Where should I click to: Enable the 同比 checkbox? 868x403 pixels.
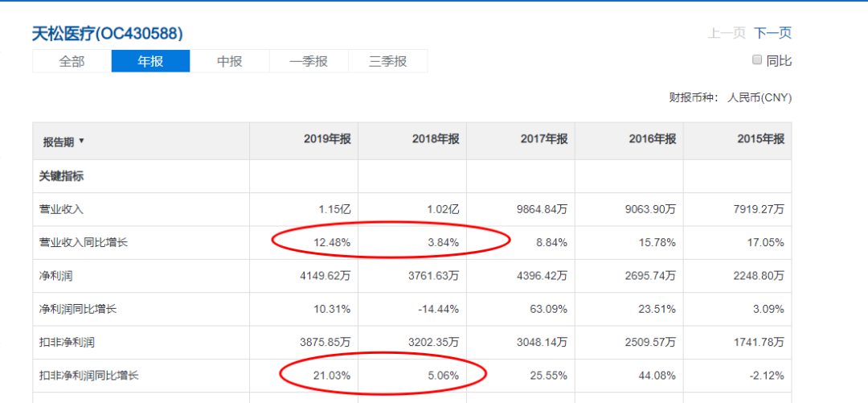[x=756, y=60]
